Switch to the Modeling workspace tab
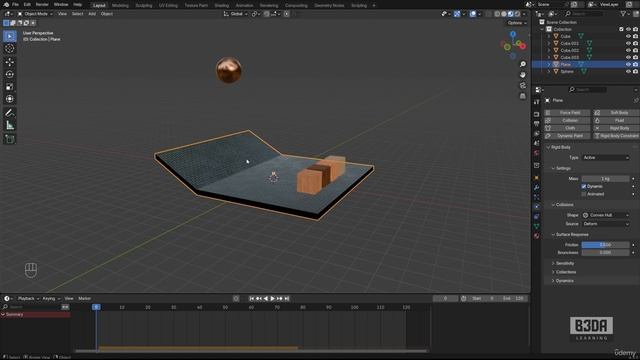640x360 pixels. (x=120, y=5)
